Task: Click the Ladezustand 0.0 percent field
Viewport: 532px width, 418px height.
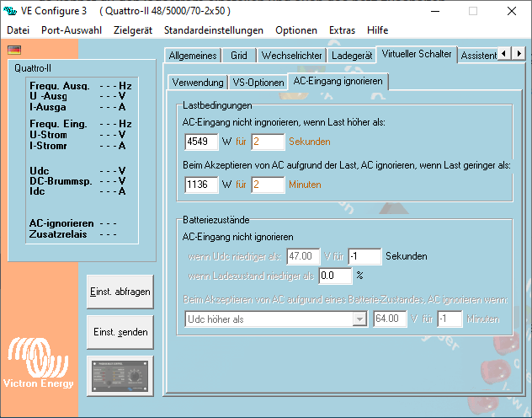Action: tap(335, 276)
